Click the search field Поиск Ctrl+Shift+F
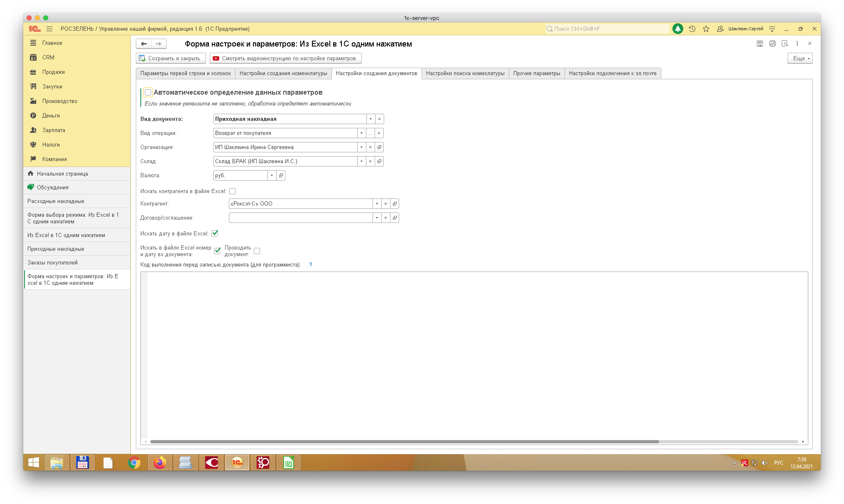The image size is (844, 504). click(607, 29)
